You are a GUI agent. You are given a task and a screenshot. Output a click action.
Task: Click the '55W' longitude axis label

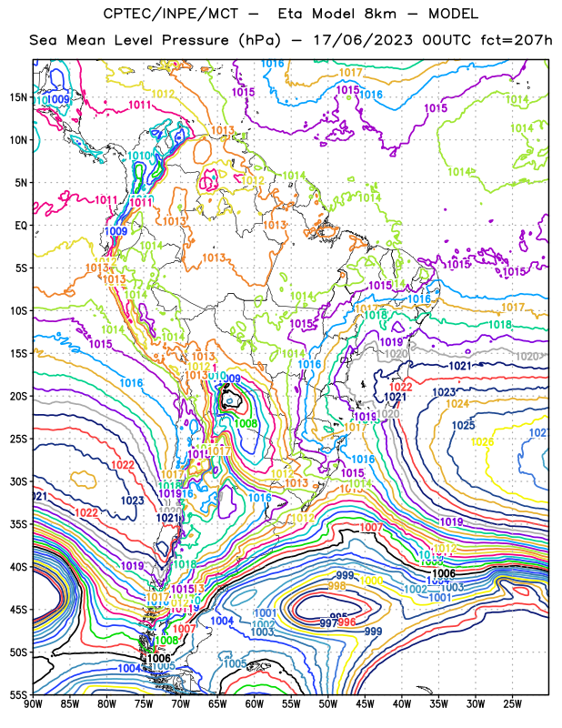[291, 704]
